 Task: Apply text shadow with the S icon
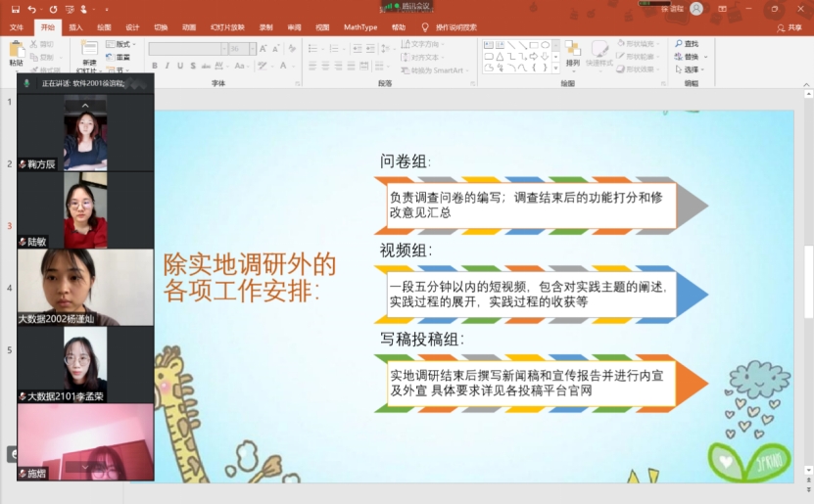[x=193, y=66]
